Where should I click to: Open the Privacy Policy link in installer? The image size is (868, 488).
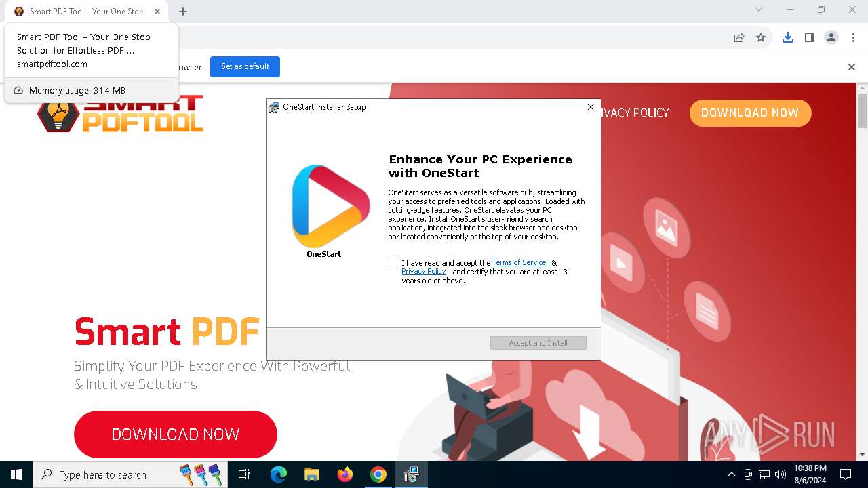tap(423, 272)
